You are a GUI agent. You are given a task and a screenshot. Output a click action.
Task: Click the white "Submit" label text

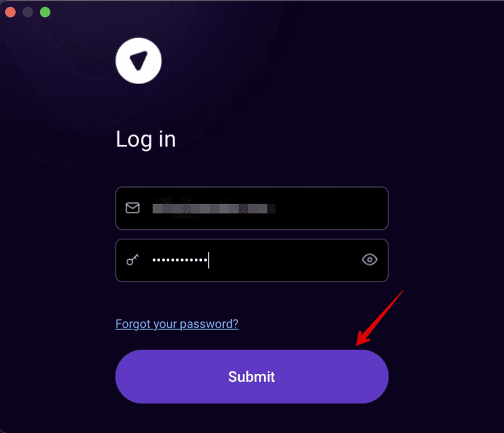(x=251, y=377)
